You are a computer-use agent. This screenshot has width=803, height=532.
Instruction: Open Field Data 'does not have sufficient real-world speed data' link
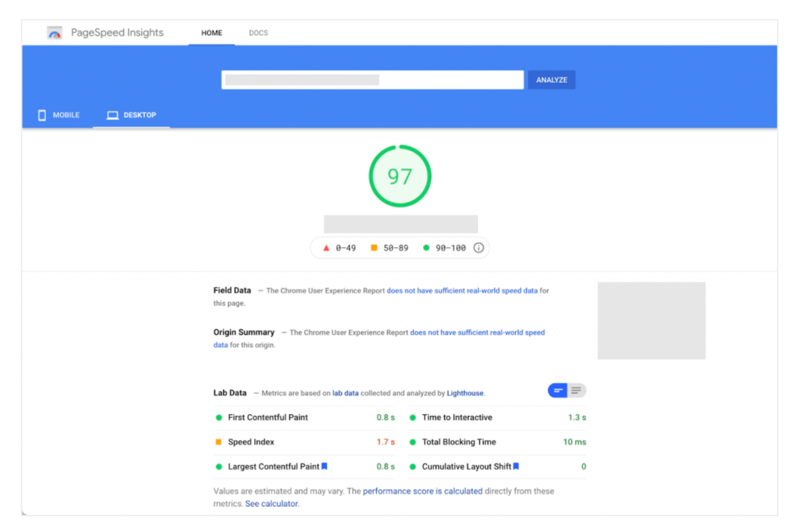point(462,290)
